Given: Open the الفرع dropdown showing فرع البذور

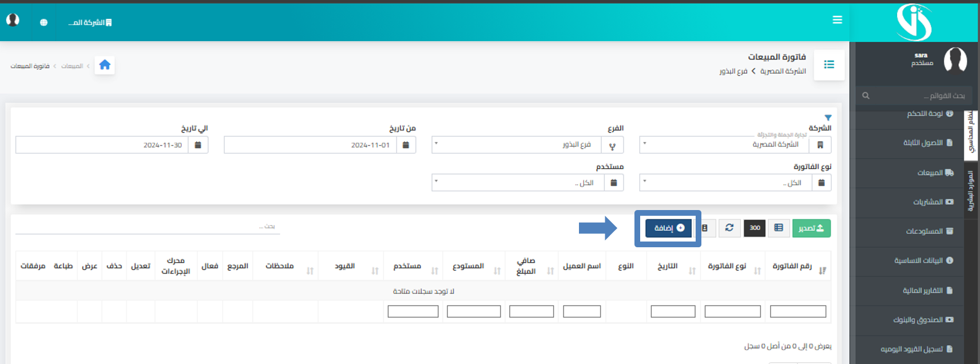Looking at the screenshot, I should tap(517, 145).
